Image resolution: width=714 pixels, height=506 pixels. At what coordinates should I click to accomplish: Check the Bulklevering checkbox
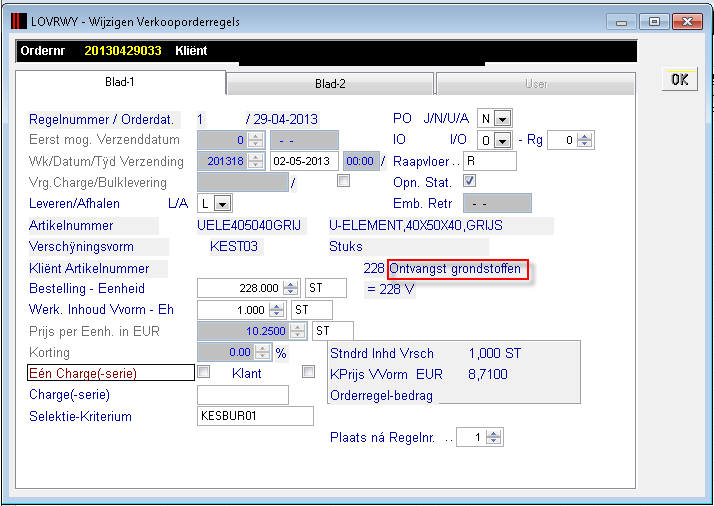pos(343,181)
